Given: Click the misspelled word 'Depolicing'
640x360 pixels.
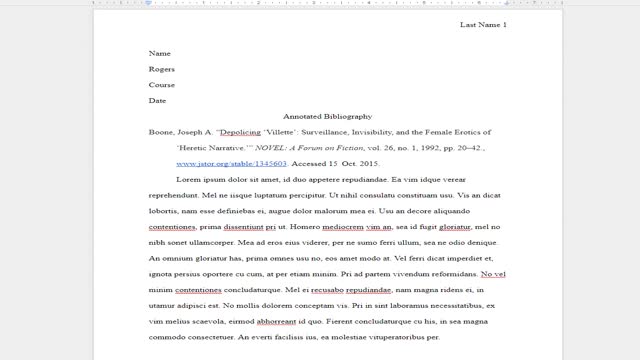Looking at the screenshot, I should tap(240, 132).
